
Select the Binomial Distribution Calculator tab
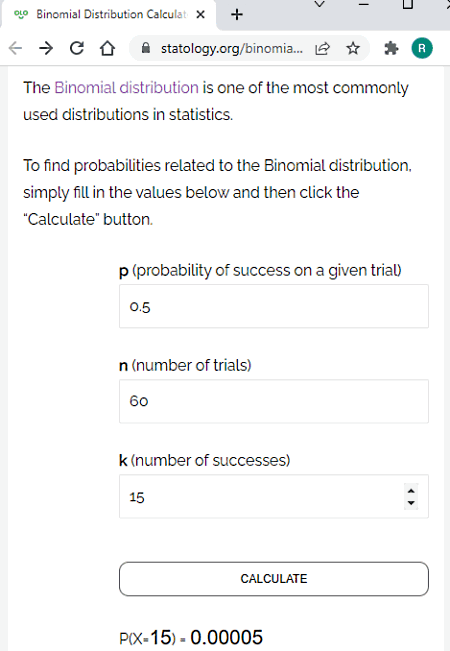[109, 15]
